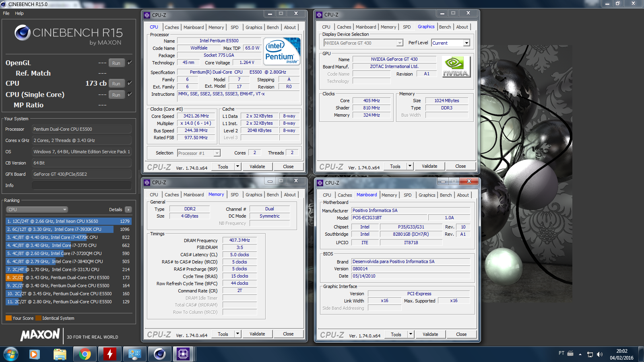Image resolution: width=644 pixels, height=362 pixels.
Task: Click CPU-Z title icon of Graphics window
Action: point(319,15)
